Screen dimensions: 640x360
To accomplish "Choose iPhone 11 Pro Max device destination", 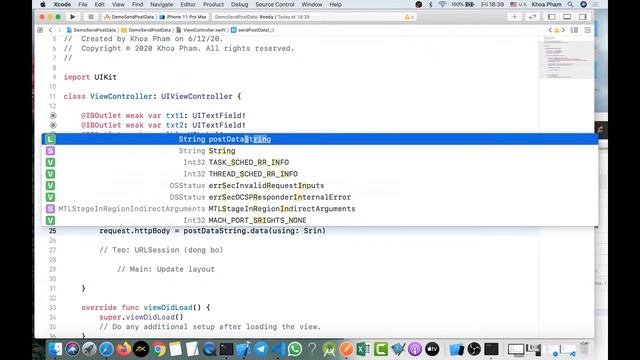I will click(x=183, y=17).
